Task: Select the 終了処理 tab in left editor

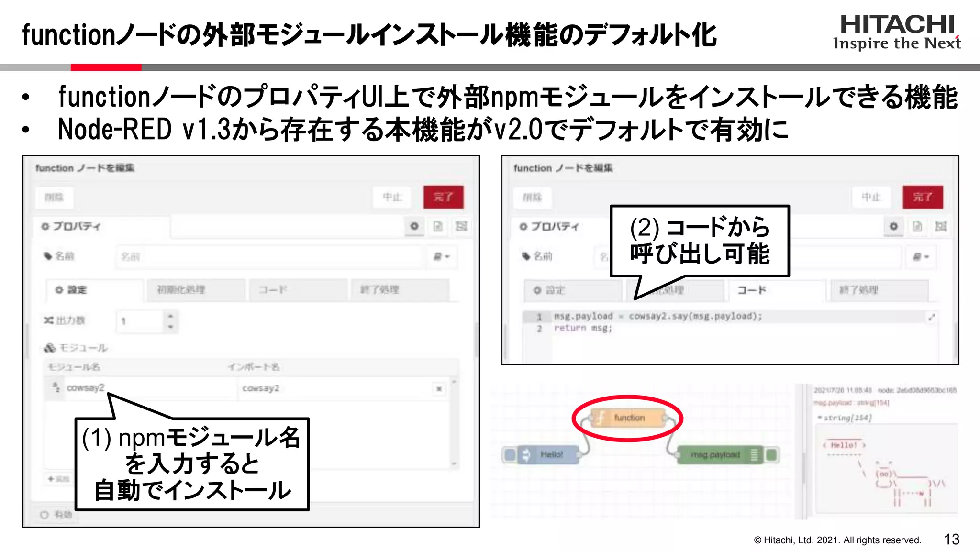Action: [x=400, y=290]
